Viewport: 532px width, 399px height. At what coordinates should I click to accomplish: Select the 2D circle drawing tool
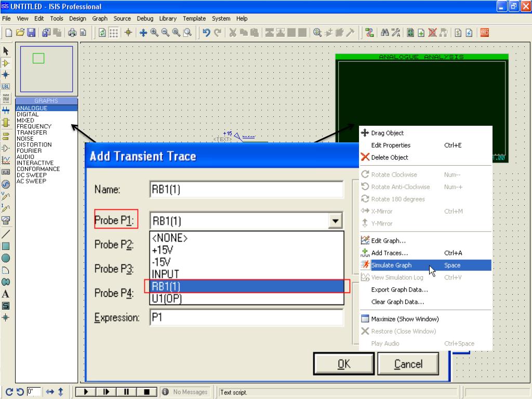6,258
